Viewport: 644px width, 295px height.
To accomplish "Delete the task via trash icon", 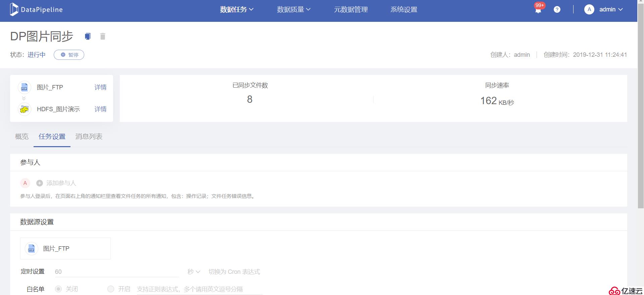I will [x=103, y=36].
